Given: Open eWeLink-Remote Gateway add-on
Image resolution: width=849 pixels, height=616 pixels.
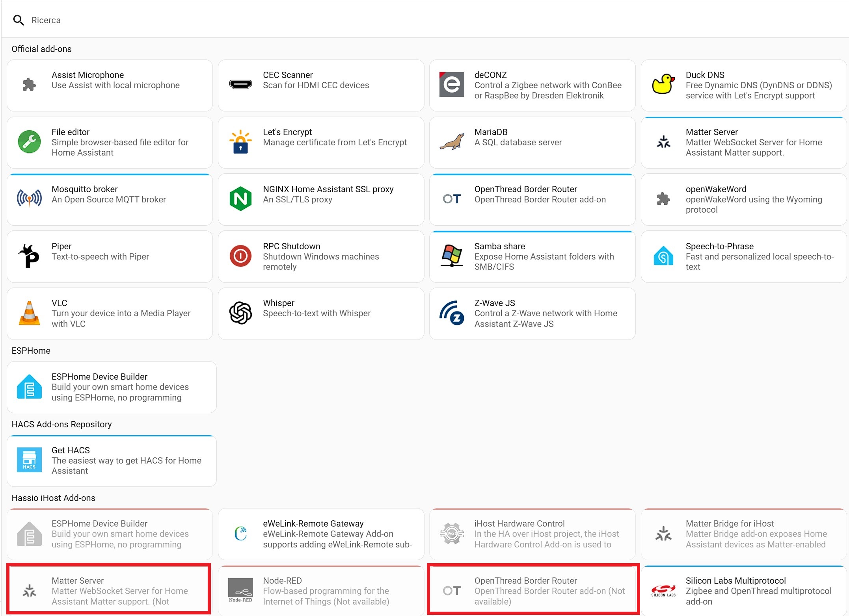Looking at the screenshot, I should [x=321, y=534].
